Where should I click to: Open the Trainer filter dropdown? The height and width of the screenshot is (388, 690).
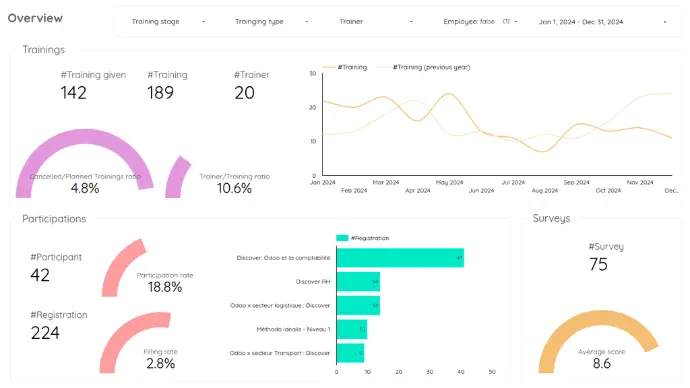[376, 22]
